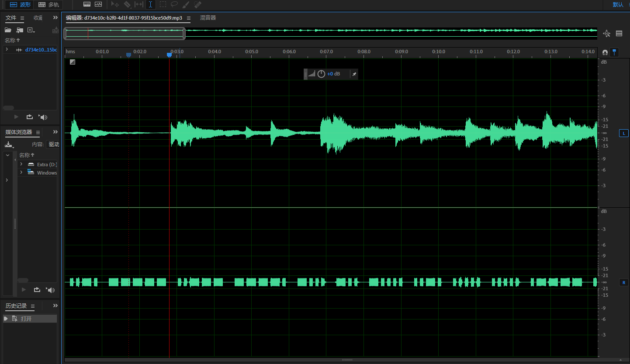Screen dimensions: 630x364
Task: Show more tabs in the files panel
Action: pos(55,18)
